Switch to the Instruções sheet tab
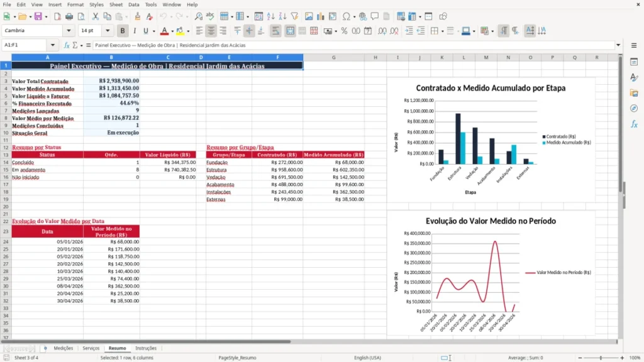644x362 pixels. (x=146, y=348)
